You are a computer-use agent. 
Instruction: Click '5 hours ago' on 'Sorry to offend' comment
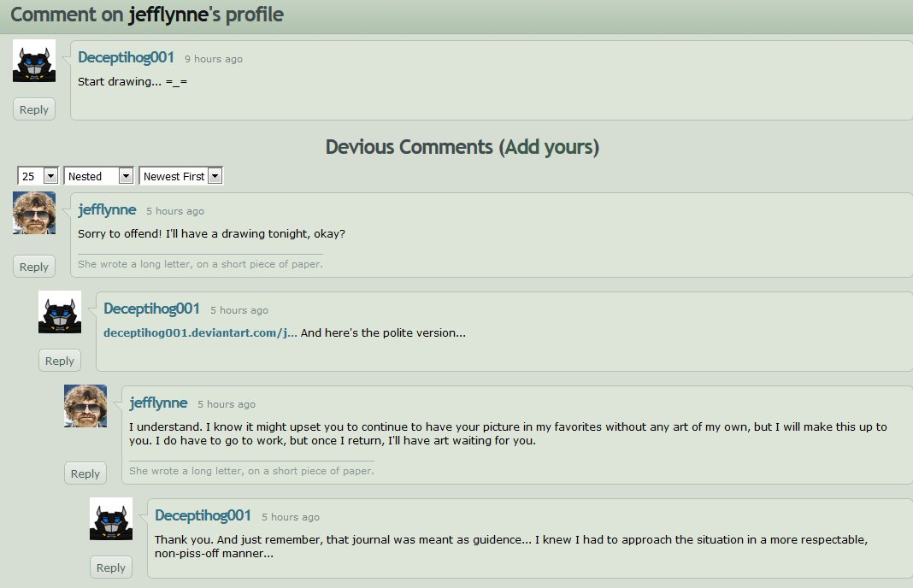175,211
